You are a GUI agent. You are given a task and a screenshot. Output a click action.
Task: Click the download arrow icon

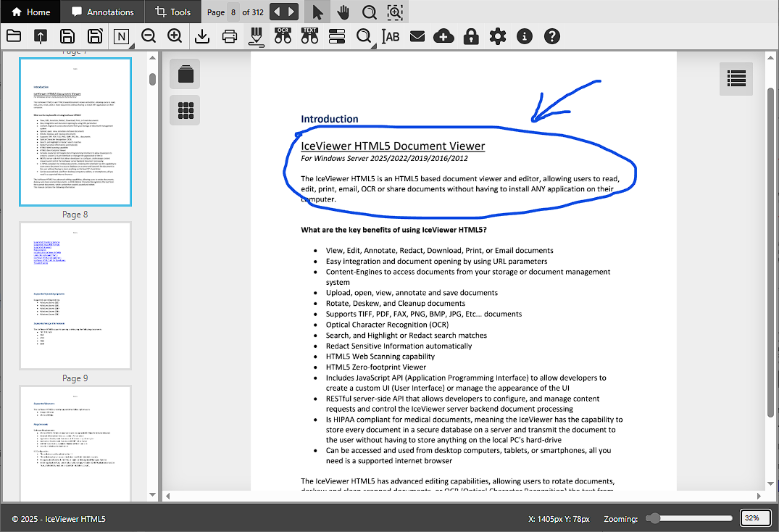click(202, 36)
